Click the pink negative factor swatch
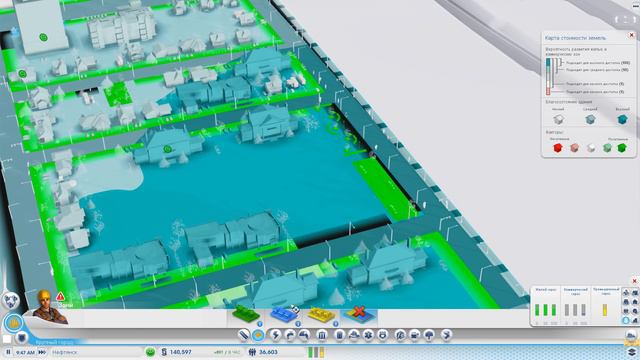 click(574, 148)
